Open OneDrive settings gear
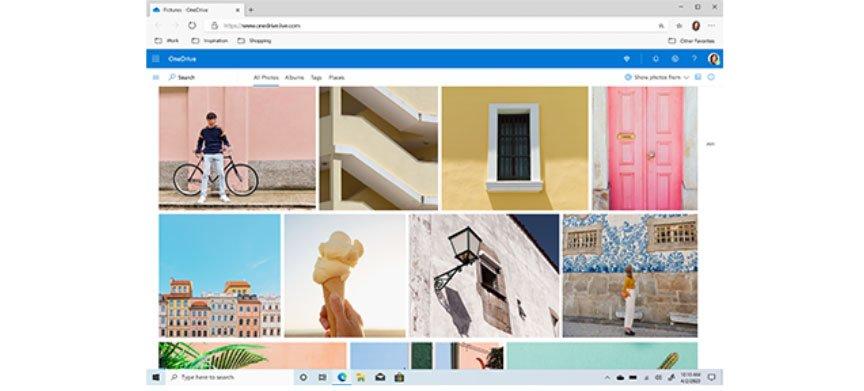 click(674, 59)
